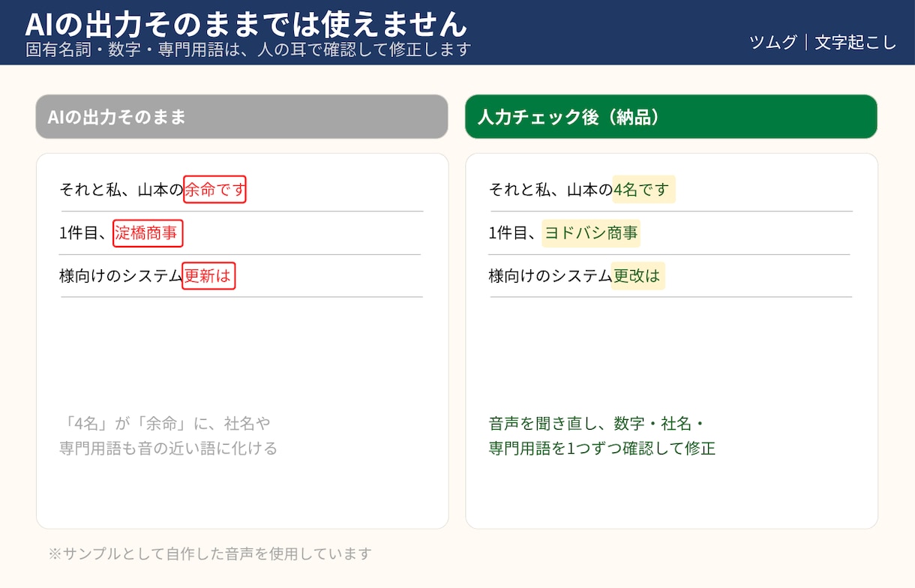This screenshot has width=915, height=588.
Task: Click the highlighted correction 'ヨドバシ商事'
Action: [x=591, y=233]
